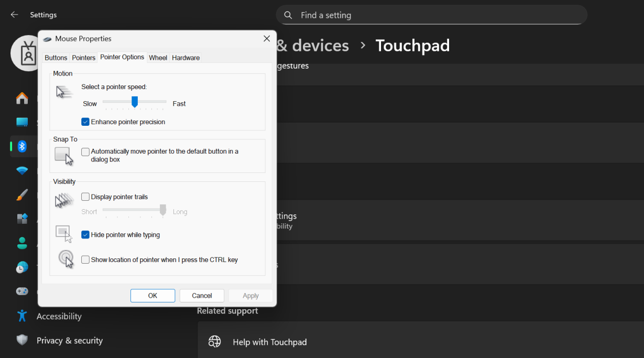Enable Display pointer trails
This screenshot has height=358, width=644.
click(85, 197)
